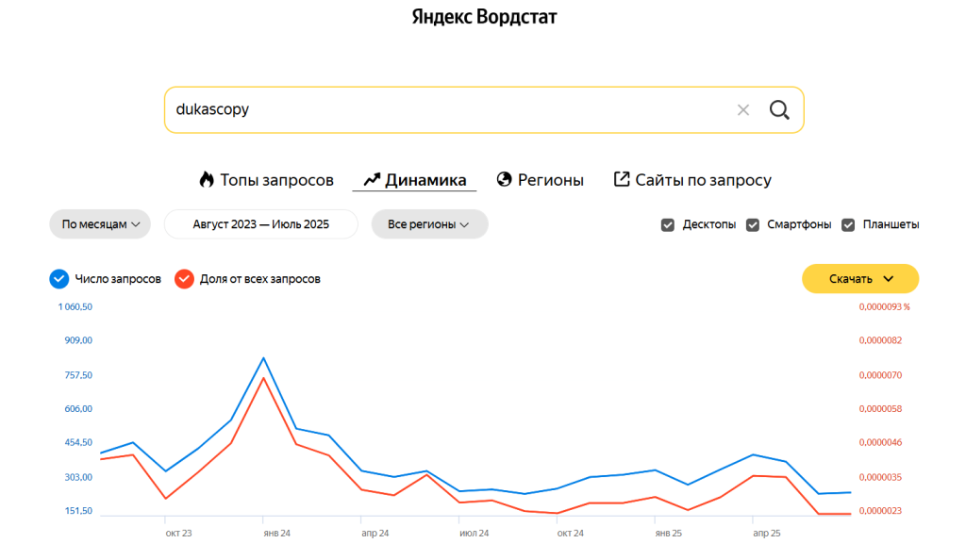The height and width of the screenshot is (560, 966).
Task: Clear the search field with X icon
Action: [x=743, y=109]
